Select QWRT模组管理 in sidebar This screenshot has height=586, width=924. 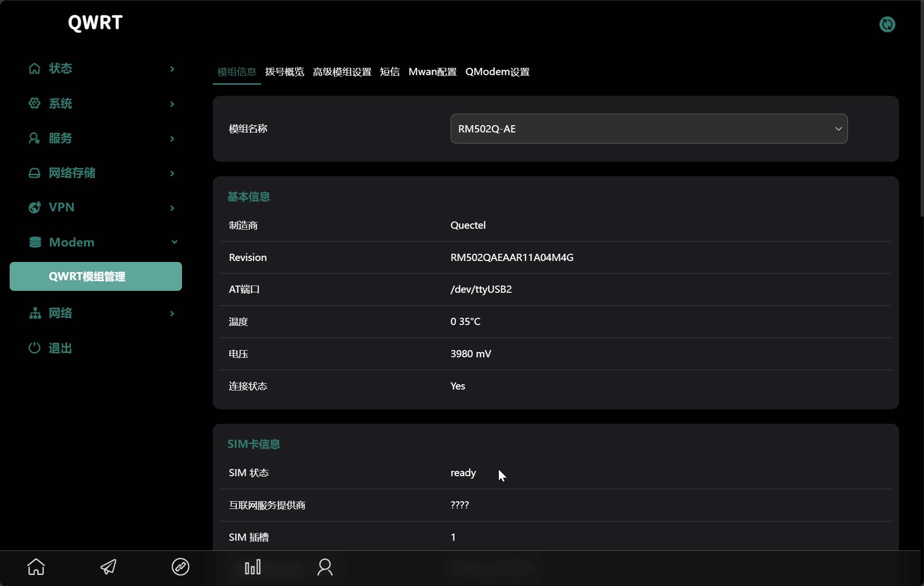pyautogui.click(x=96, y=276)
